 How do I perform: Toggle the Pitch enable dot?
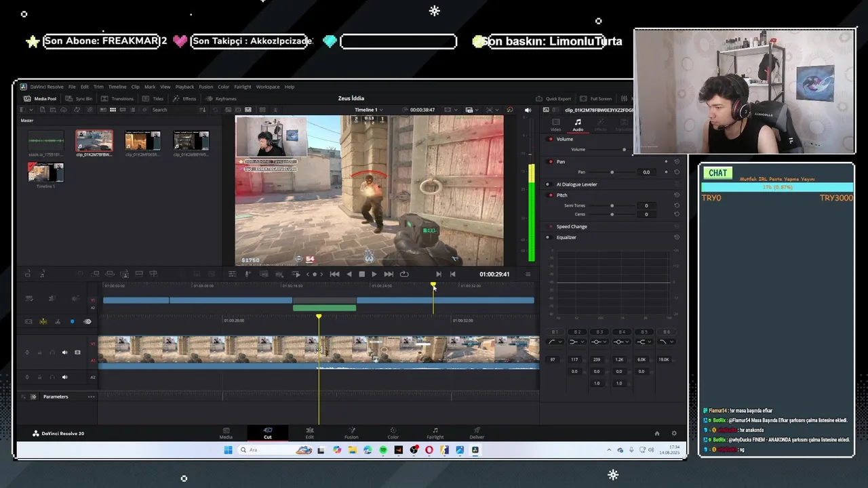pyautogui.click(x=550, y=195)
